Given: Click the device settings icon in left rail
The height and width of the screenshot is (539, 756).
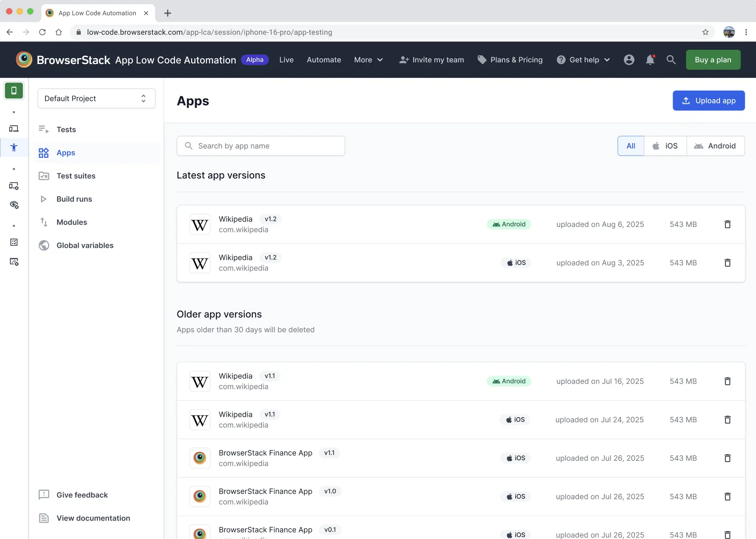Looking at the screenshot, I should [14, 185].
